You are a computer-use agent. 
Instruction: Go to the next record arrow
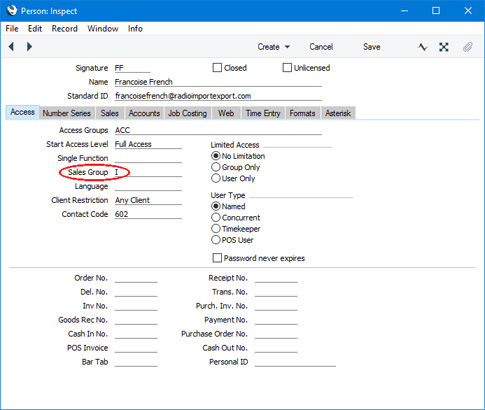coord(29,47)
